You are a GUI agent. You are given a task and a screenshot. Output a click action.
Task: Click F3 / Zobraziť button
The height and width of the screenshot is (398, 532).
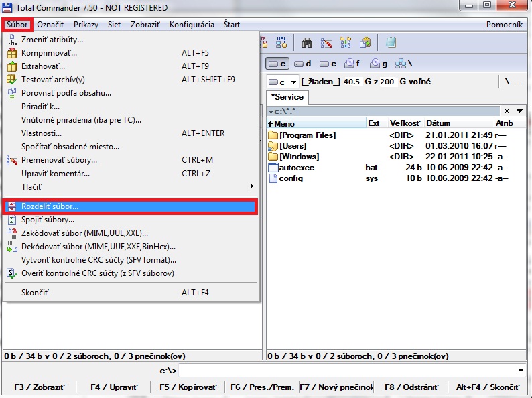click(40, 387)
